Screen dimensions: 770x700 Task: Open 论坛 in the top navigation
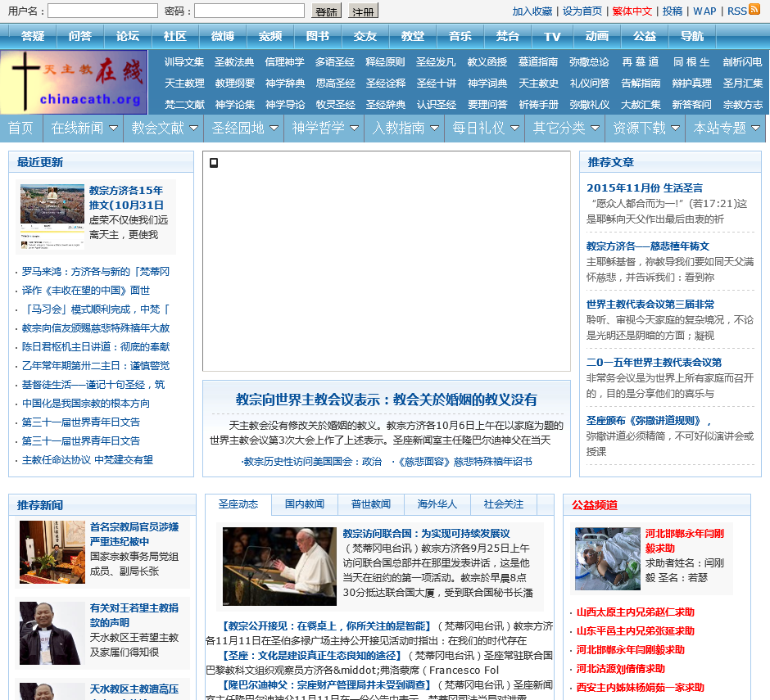click(x=128, y=36)
